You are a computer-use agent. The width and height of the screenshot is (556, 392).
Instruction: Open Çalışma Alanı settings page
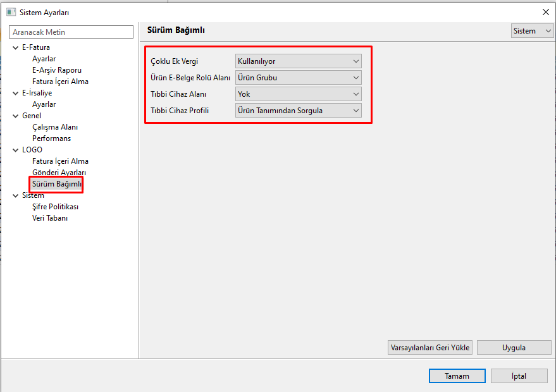[55, 127]
